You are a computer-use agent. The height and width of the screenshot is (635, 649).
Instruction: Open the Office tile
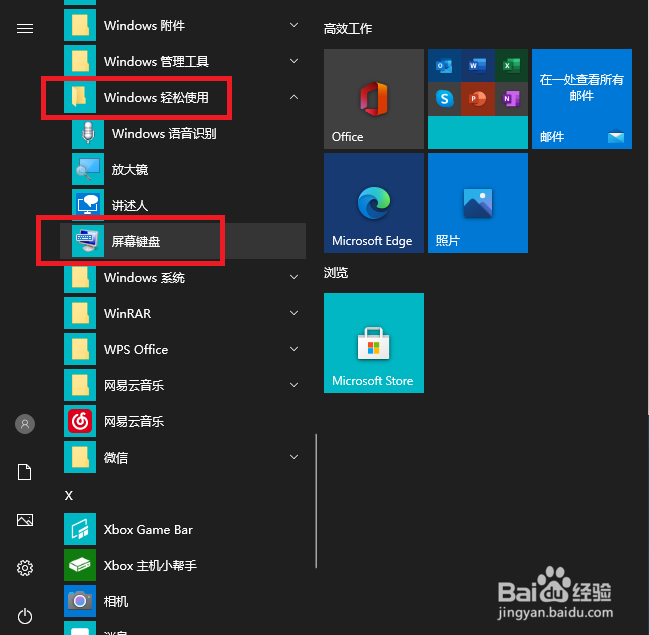374,99
